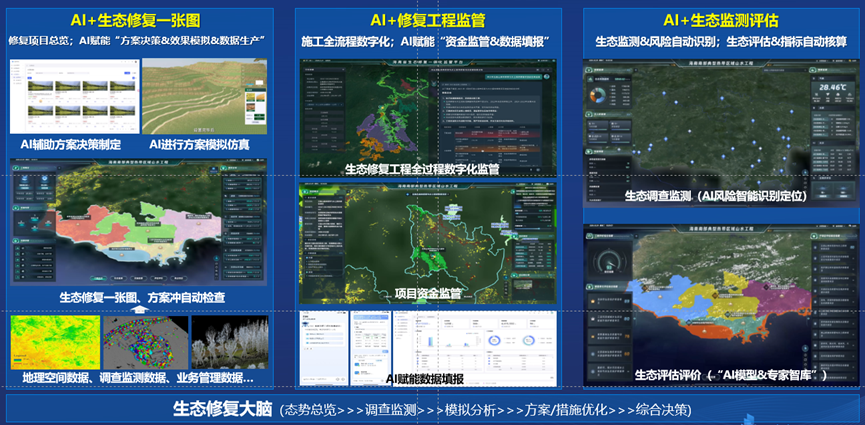Select the white point cloud trees thumbnail
The width and height of the screenshot is (865, 425).
coord(229,342)
